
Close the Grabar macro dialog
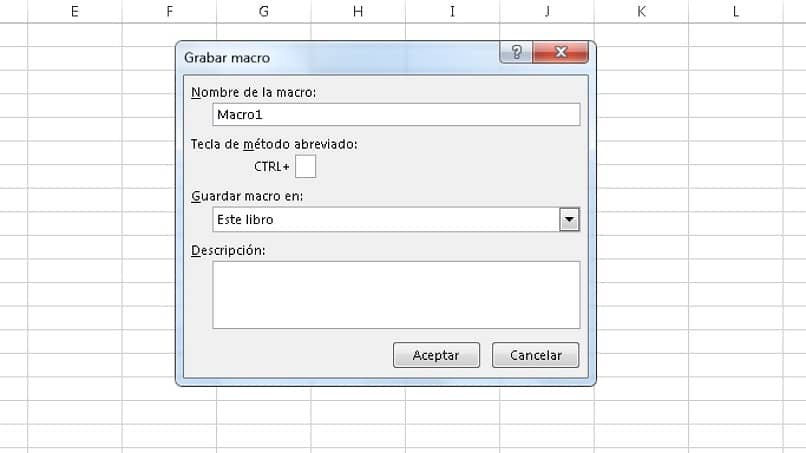(560, 54)
